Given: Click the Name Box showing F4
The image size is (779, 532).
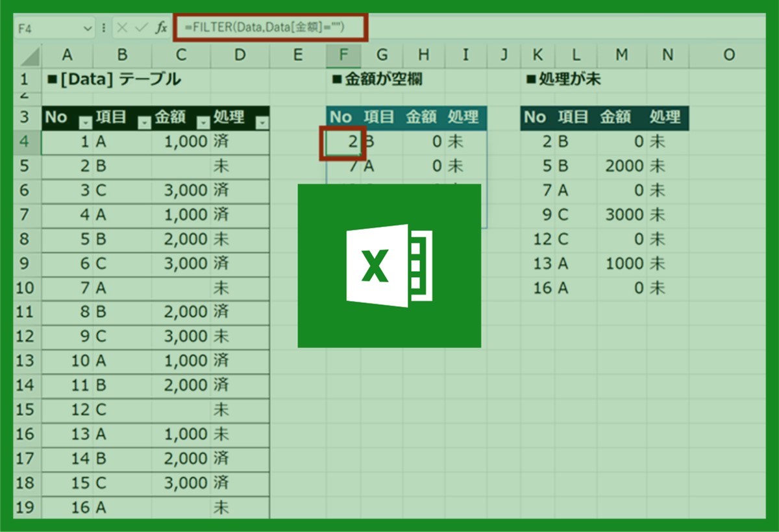Looking at the screenshot, I should point(49,29).
